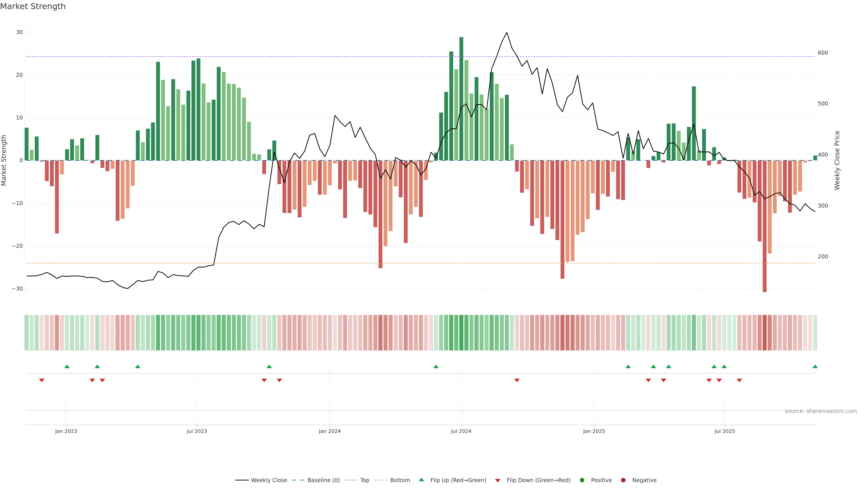Click the lone red flip-down marker after Jul 2024

(x=517, y=380)
